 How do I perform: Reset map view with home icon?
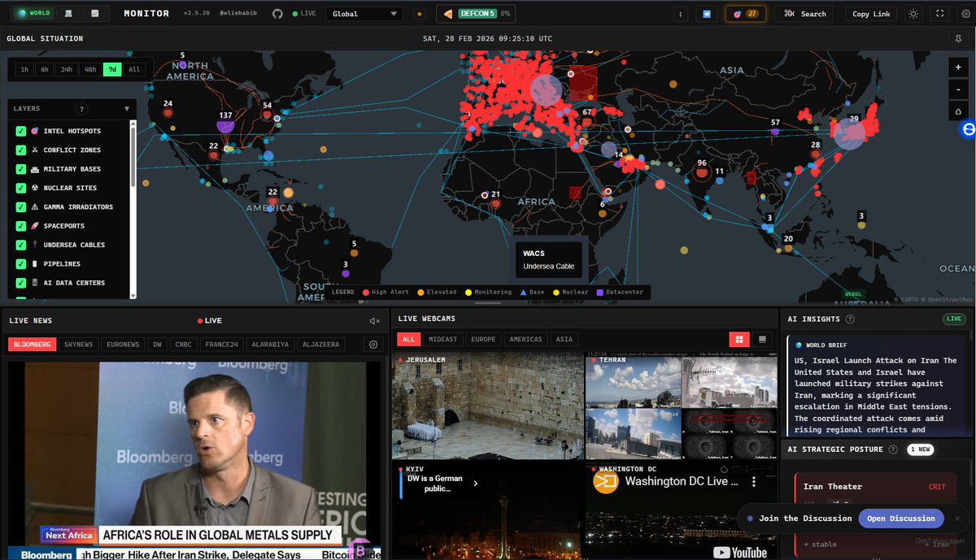(958, 111)
